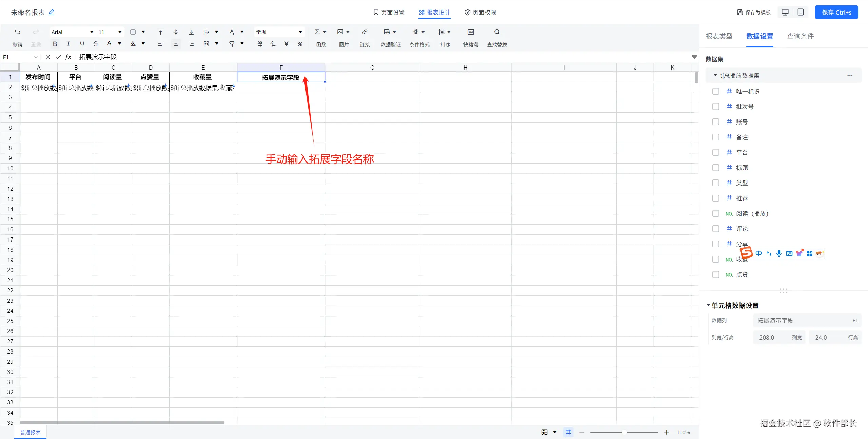Image resolution: width=868 pixels, height=439 pixels.
Task: Click the undo arrow icon
Action: coord(17,32)
